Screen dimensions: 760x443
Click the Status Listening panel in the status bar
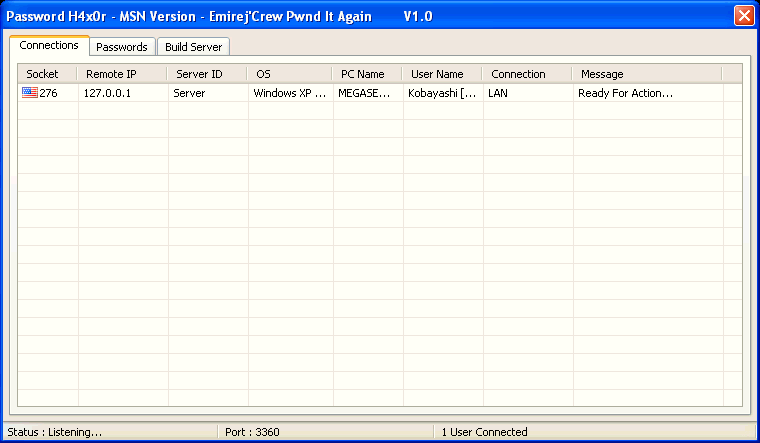pyautogui.click(x=108, y=432)
